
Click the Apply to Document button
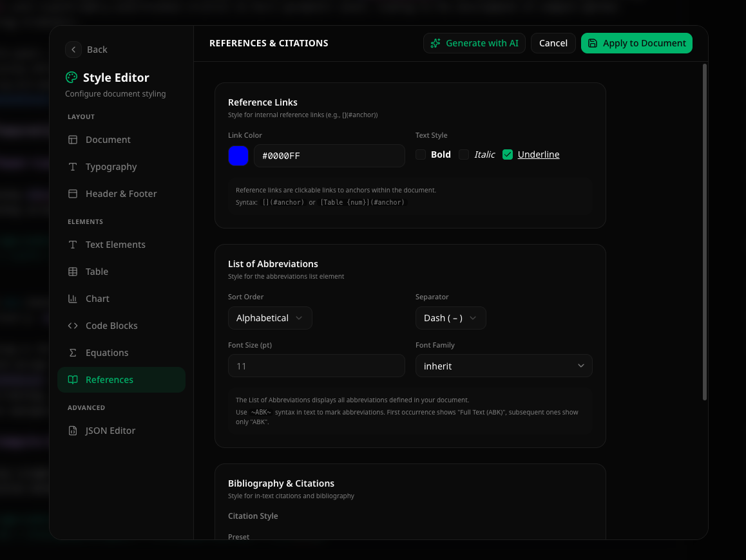tap(636, 43)
